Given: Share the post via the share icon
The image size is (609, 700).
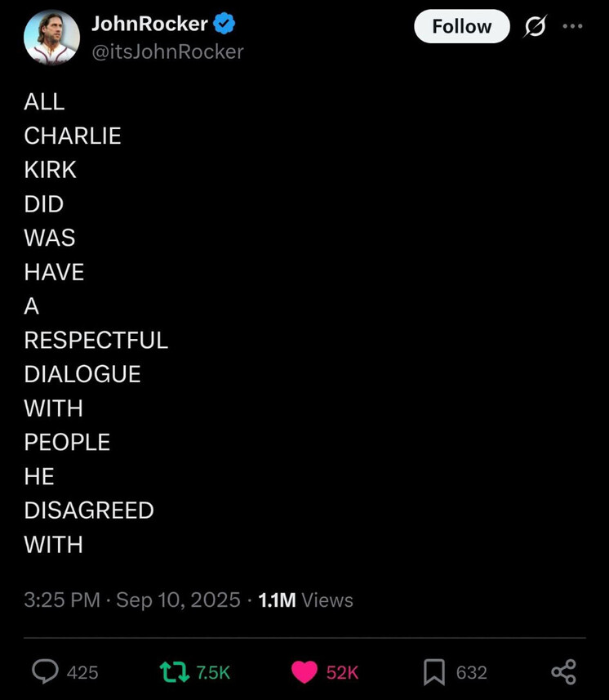Looking at the screenshot, I should (563, 671).
